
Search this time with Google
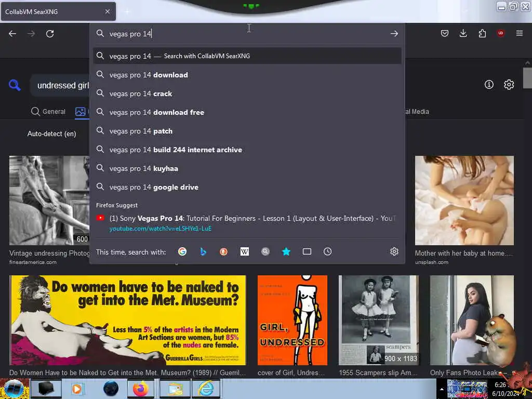[182, 251]
